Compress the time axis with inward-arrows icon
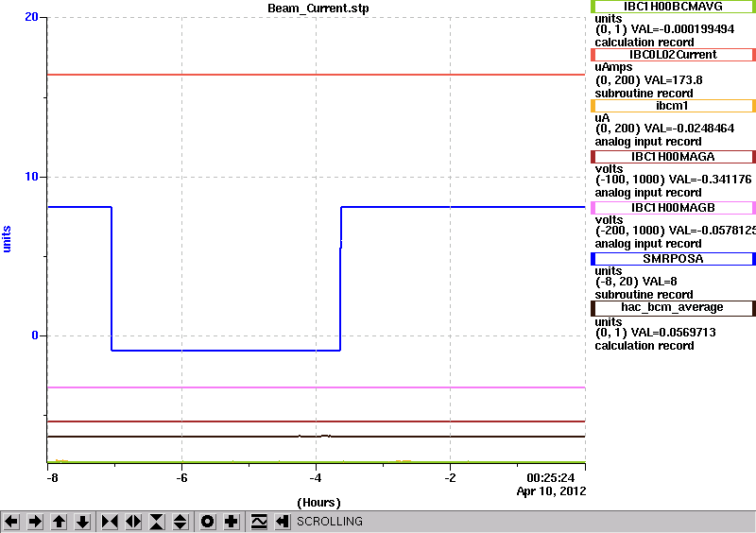 [110, 522]
